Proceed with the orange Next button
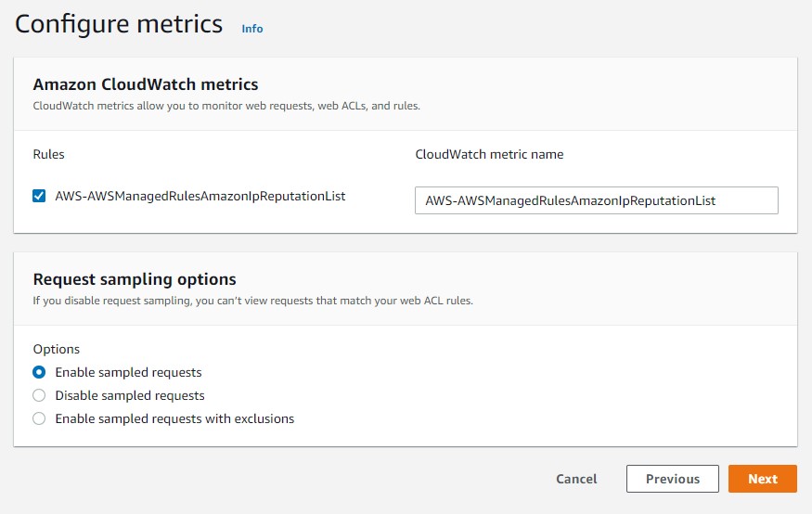The width and height of the screenshot is (812, 514). (762, 479)
